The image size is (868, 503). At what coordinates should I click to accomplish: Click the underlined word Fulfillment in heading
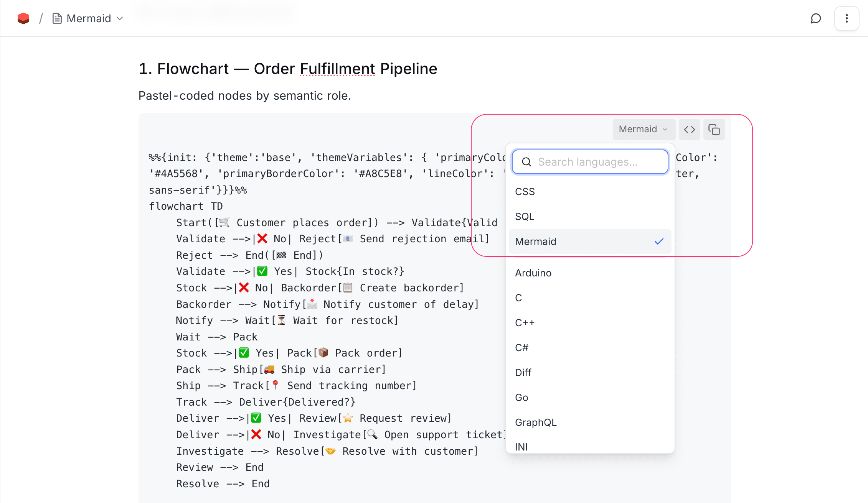click(x=337, y=69)
